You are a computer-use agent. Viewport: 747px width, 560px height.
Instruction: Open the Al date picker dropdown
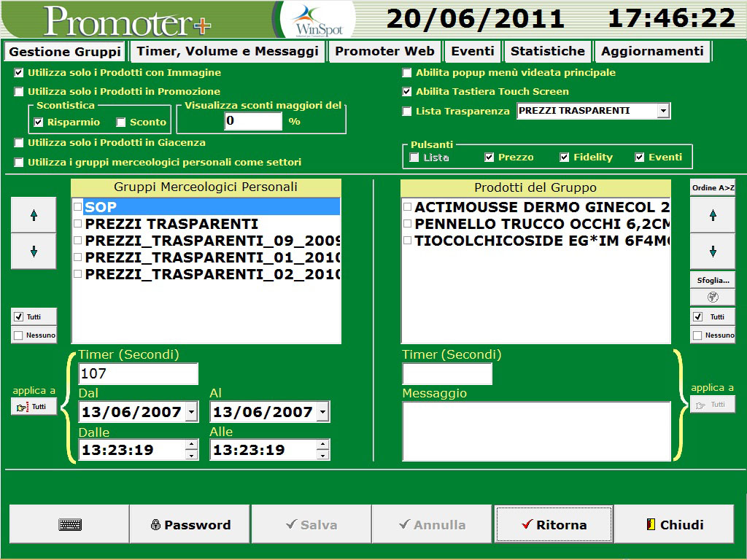pos(322,412)
